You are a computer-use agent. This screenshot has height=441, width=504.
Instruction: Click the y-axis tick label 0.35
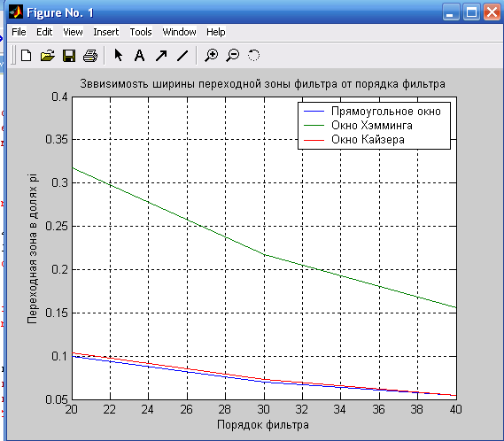57,139
